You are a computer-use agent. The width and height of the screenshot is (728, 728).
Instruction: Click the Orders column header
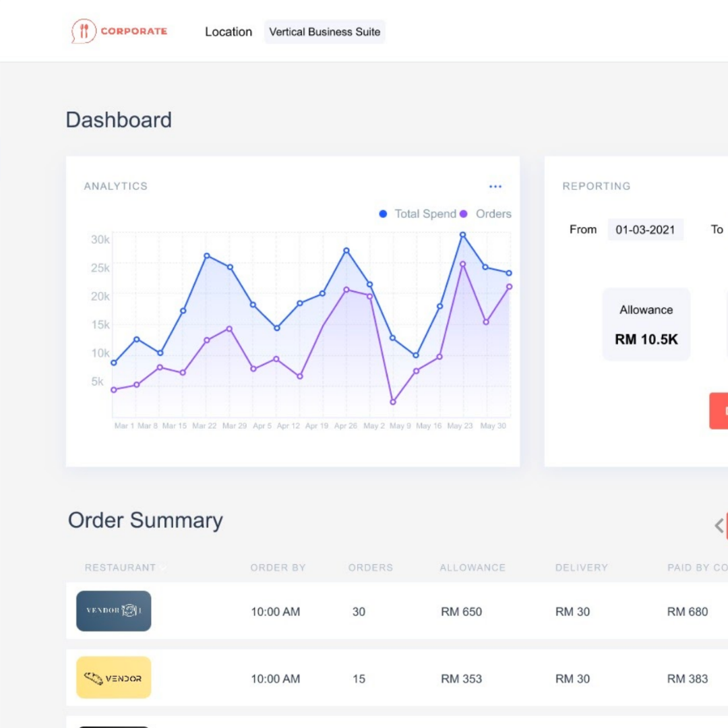371,568
